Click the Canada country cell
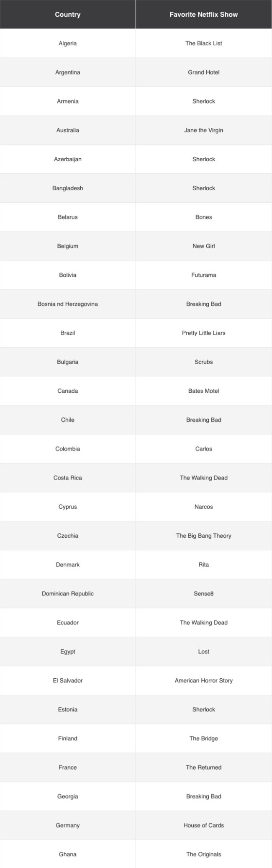Image resolution: width=272 pixels, height=868 pixels. 68,391
